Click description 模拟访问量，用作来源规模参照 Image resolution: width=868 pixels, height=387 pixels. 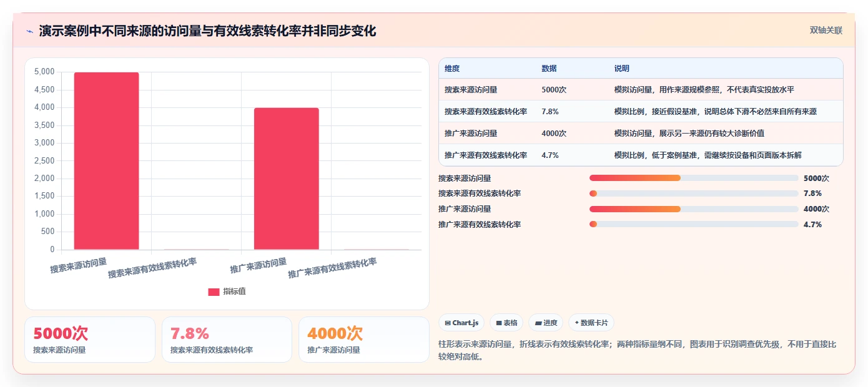point(666,90)
